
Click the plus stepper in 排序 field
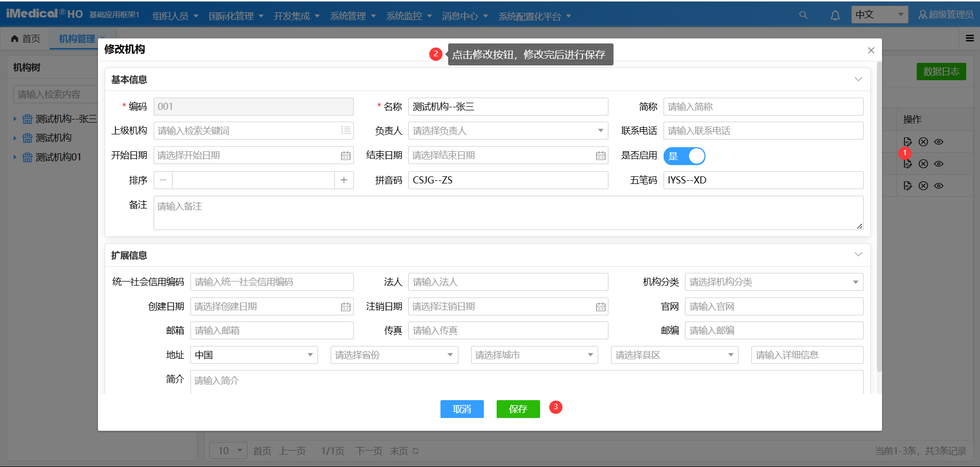tap(344, 180)
